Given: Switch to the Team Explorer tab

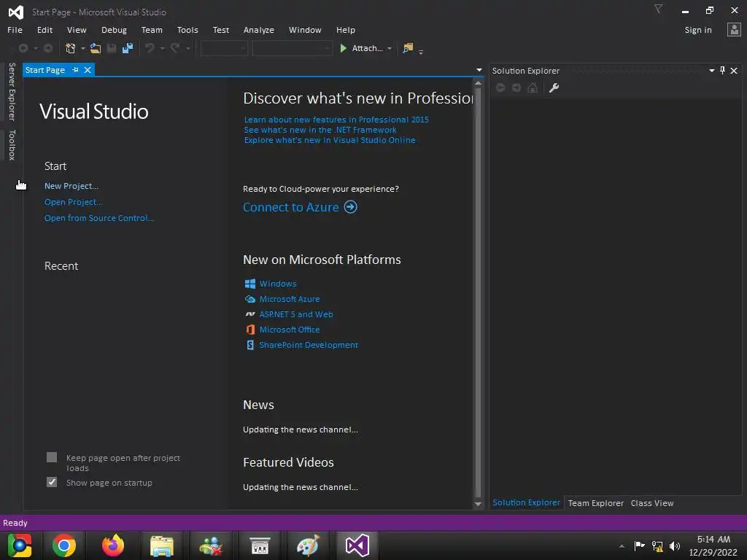Looking at the screenshot, I should [x=595, y=503].
